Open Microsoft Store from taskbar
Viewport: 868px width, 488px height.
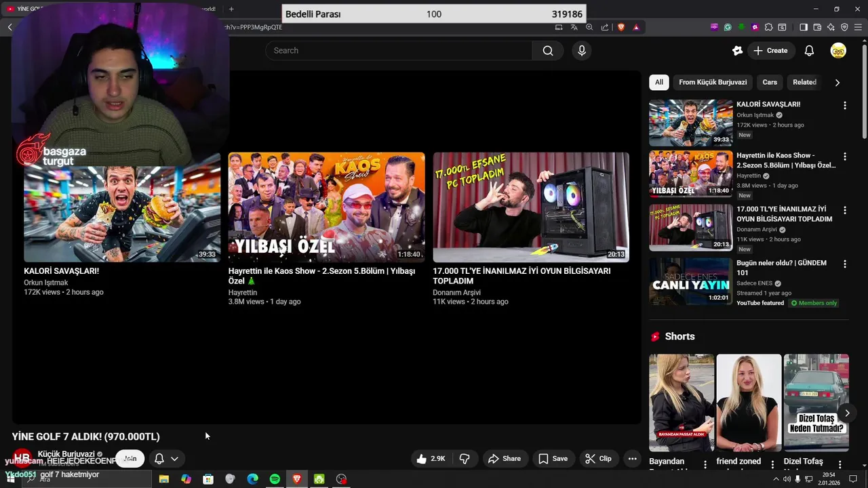208,479
